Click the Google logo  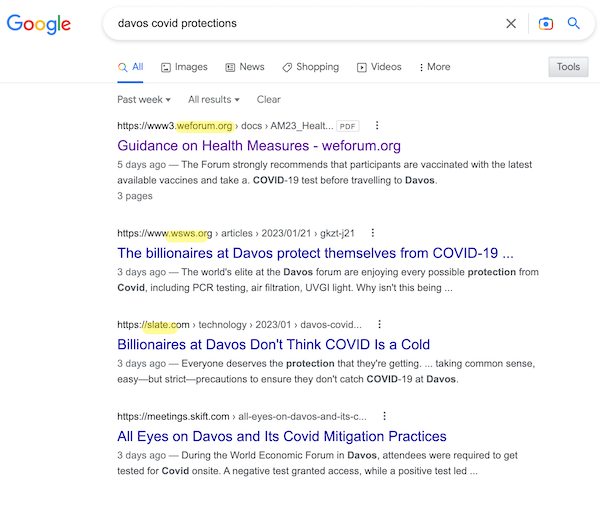39,24
